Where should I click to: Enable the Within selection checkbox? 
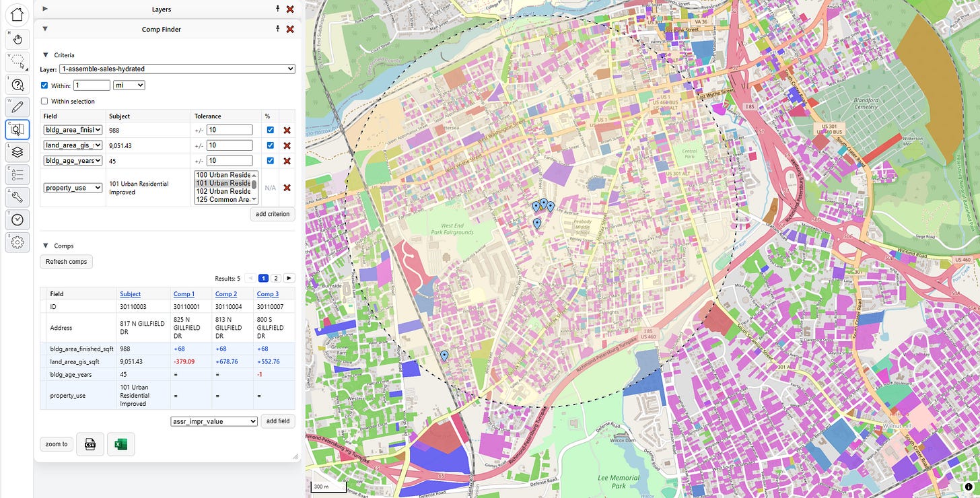(x=44, y=101)
